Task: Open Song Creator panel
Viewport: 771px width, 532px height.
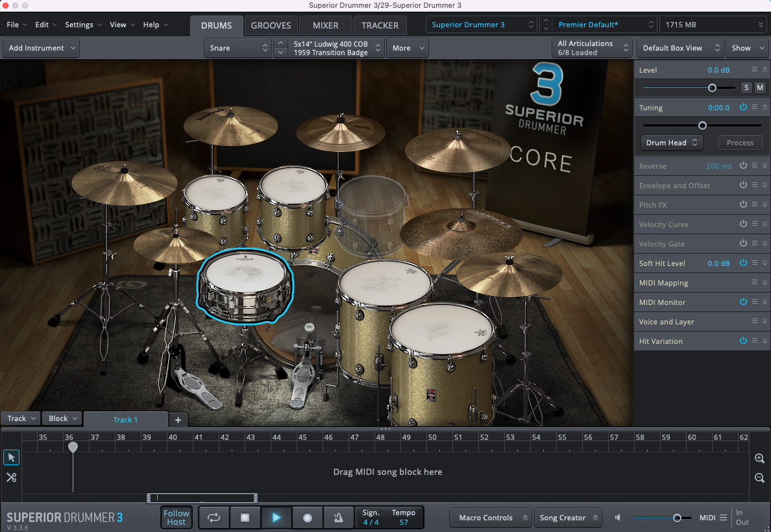Action: (568, 518)
